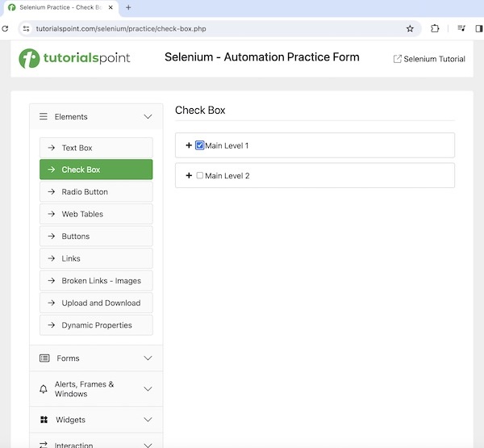Image resolution: width=484 pixels, height=448 pixels.
Task: Uncheck the Main Level 1 checkbox
Action: coord(200,145)
